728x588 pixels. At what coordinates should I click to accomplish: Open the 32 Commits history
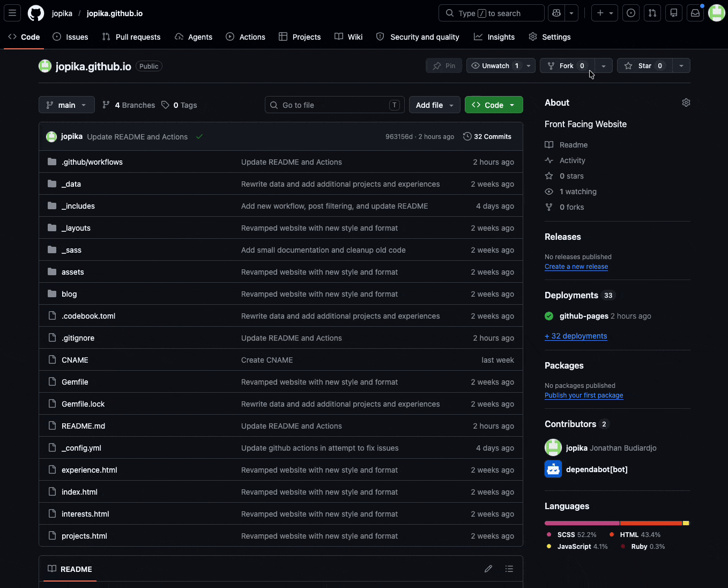[487, 137]
